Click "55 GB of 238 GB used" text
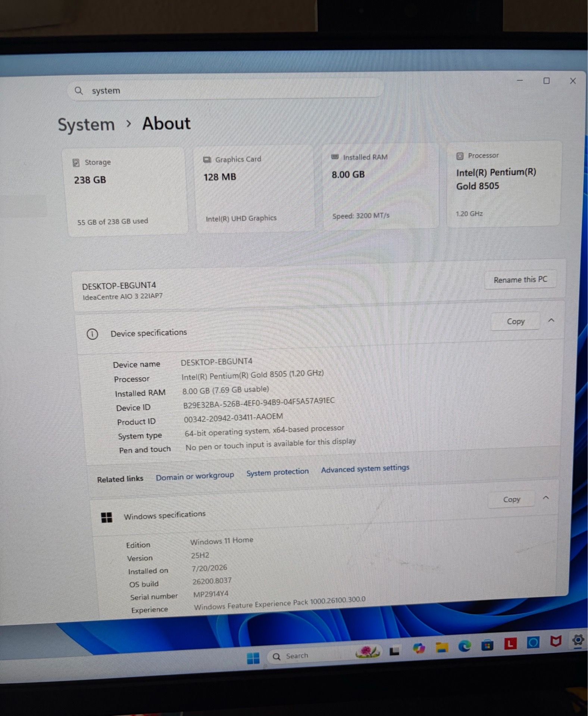Screen dimensions: 588x716 point(113,222)
